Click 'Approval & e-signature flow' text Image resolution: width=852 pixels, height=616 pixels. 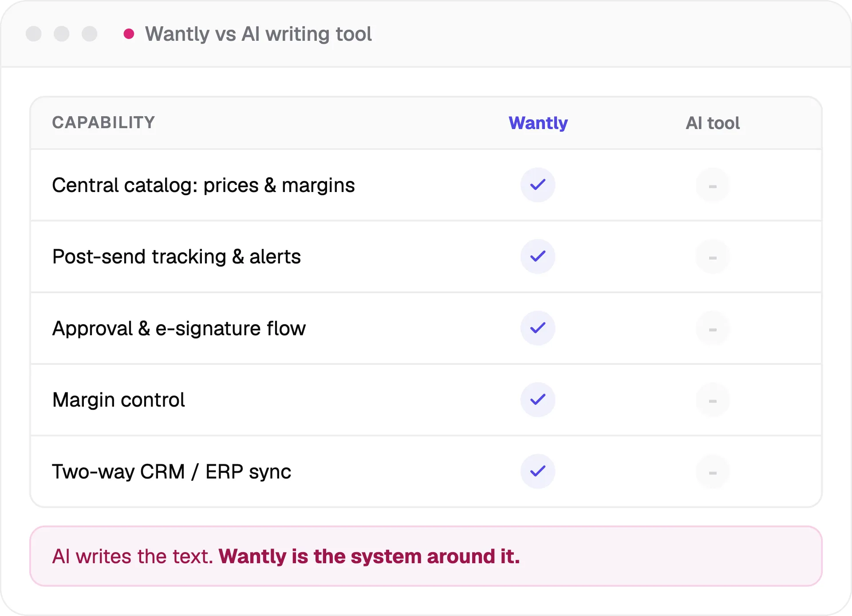pos(179,328)
